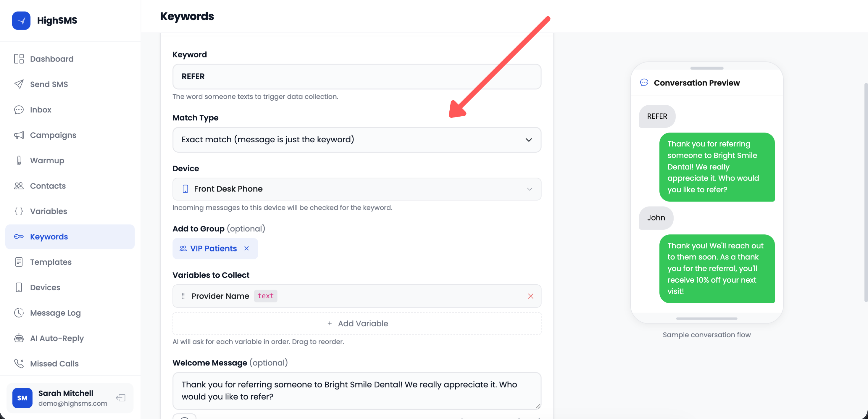
Task: Select the Missed Calls phone icon
Action: [19, 363]
